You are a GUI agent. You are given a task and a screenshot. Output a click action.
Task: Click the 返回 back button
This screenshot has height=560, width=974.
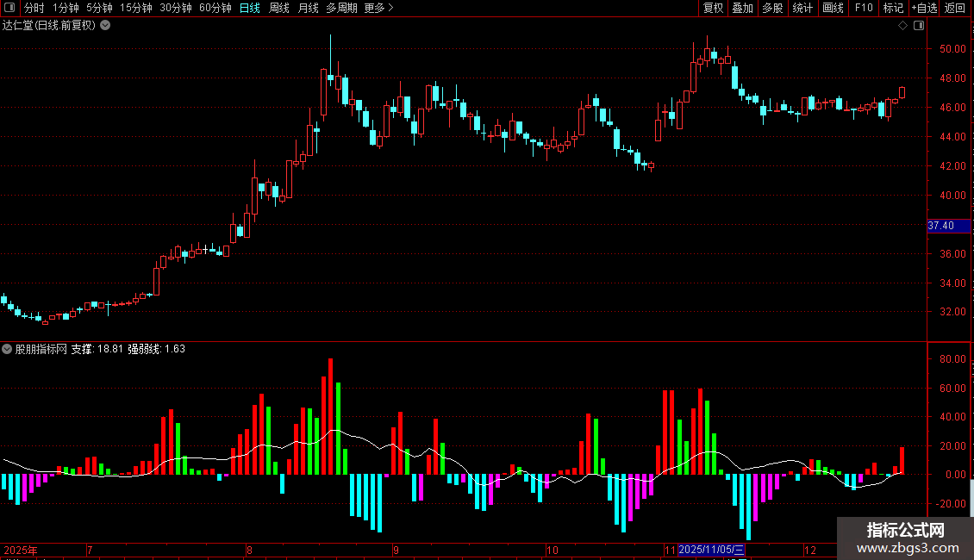tap(955, 8)
